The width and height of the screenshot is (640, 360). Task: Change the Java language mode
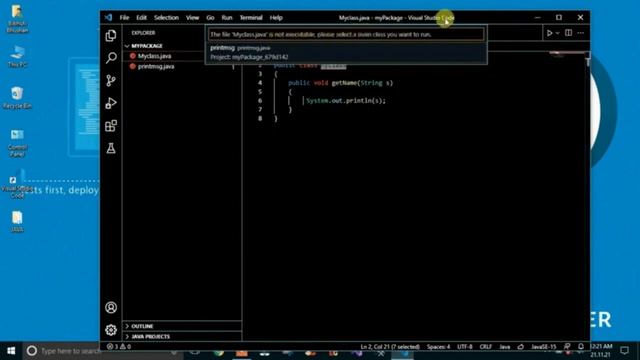pyautogui.click(x=504, y=347)
